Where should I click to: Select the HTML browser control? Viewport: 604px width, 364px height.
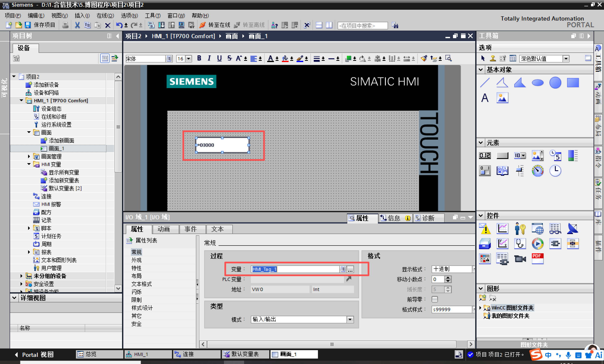click(x=537, y=229)
